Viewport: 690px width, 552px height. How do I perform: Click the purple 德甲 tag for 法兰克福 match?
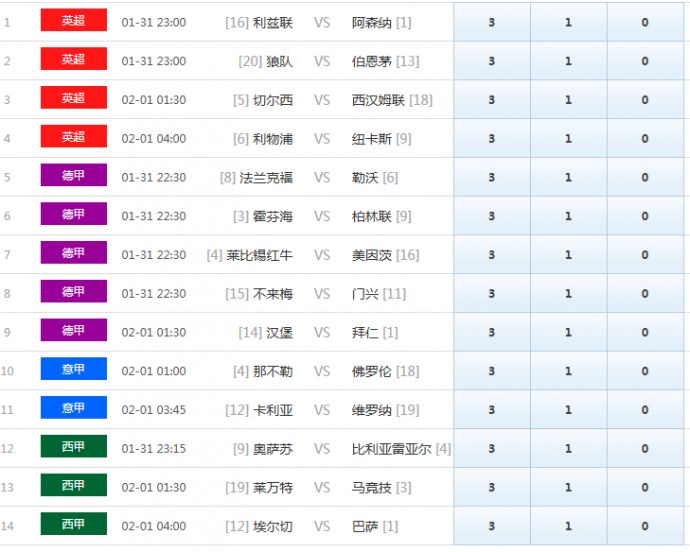73,176
